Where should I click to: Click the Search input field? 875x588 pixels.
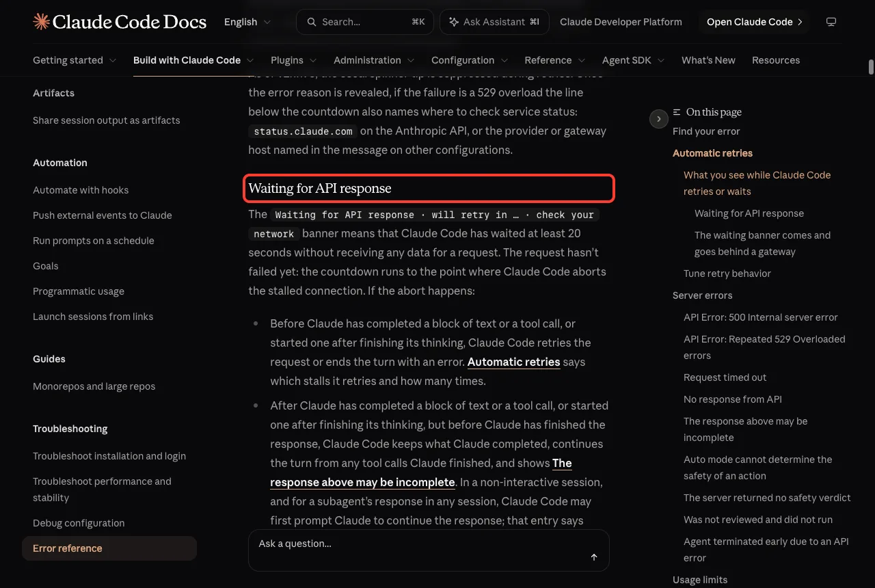tap(365, 22)
